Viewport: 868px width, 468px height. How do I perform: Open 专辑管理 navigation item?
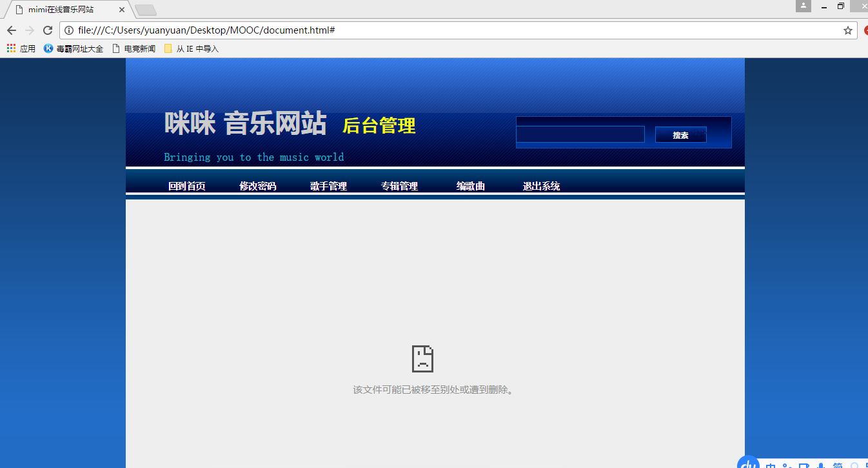[400, 186]
